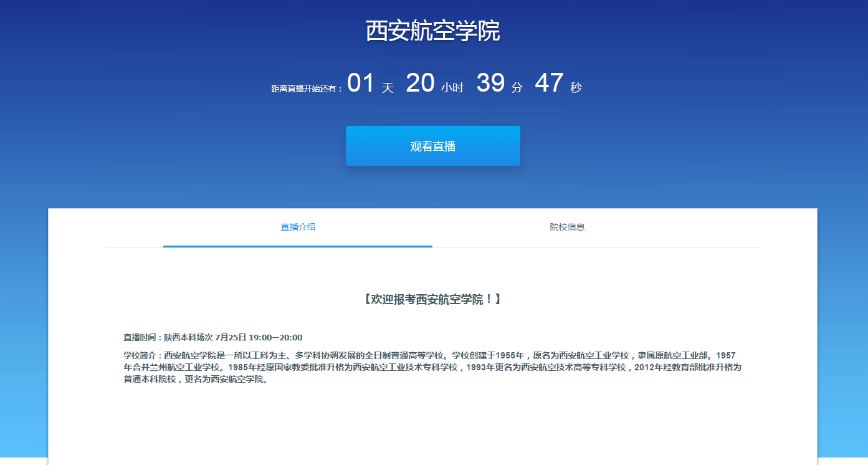Open the 院校信息 tab
The width and height of the screenshot is (868, 465).
(x=567, y=227)
